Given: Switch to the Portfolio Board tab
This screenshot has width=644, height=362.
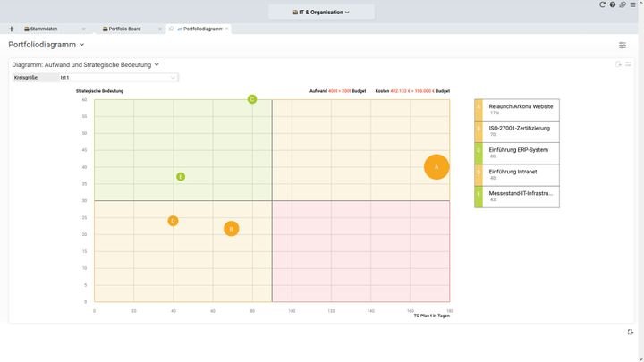Looking at the screenshot, I should pos(122,29).
